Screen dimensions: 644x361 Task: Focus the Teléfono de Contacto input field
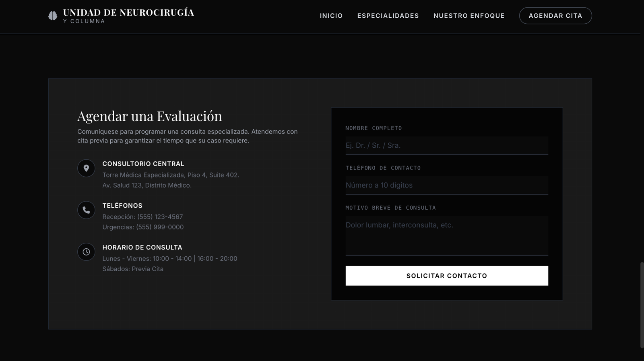click(447, 185)
